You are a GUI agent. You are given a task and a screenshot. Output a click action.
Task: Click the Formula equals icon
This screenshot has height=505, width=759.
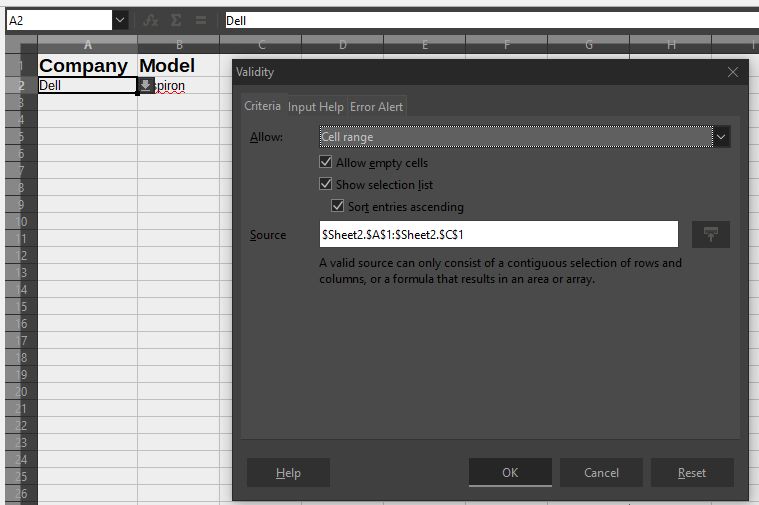[x=201, y=20]
